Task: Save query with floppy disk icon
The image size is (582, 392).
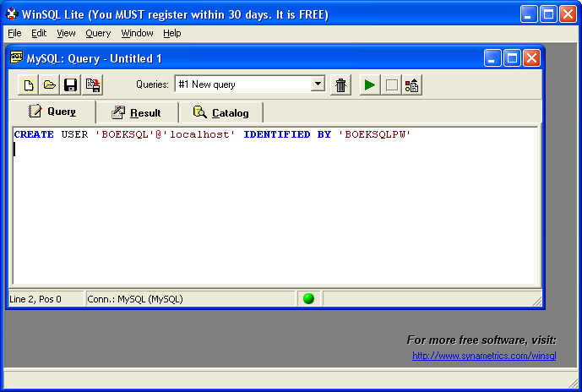Action: coord(70,85)
